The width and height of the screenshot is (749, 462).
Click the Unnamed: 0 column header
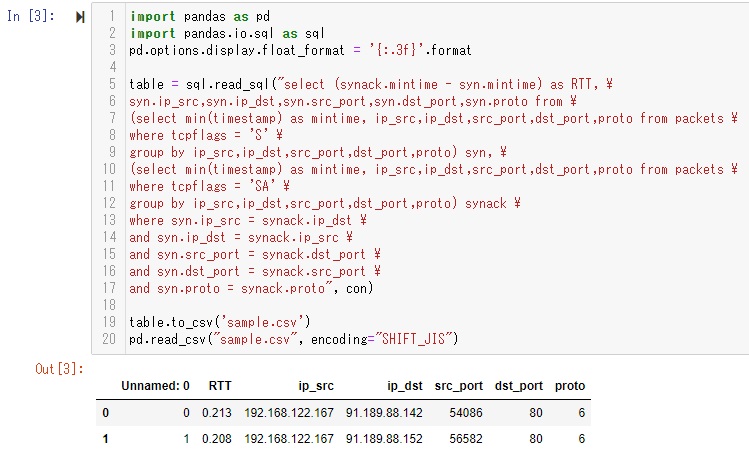[x=155, y=386]
